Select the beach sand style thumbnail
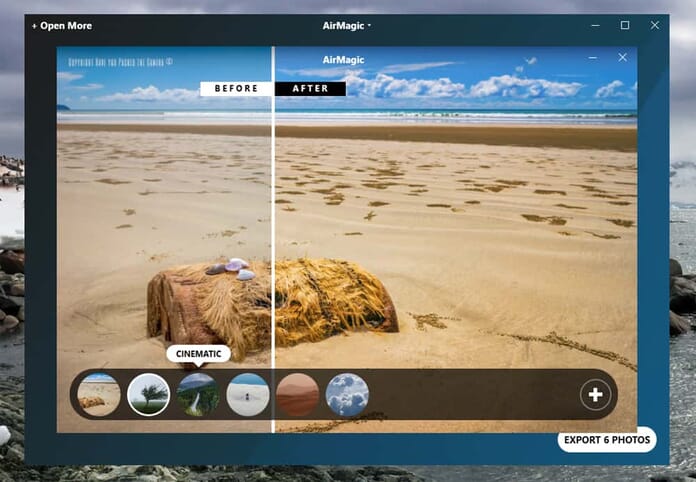 click(x=99, y=395)
